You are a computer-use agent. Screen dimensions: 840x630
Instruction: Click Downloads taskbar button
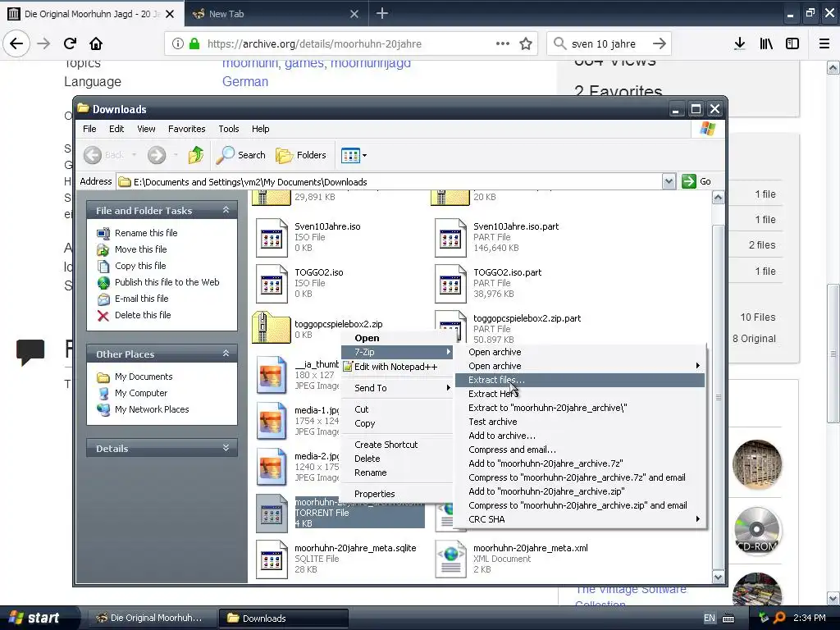(283, 619)
